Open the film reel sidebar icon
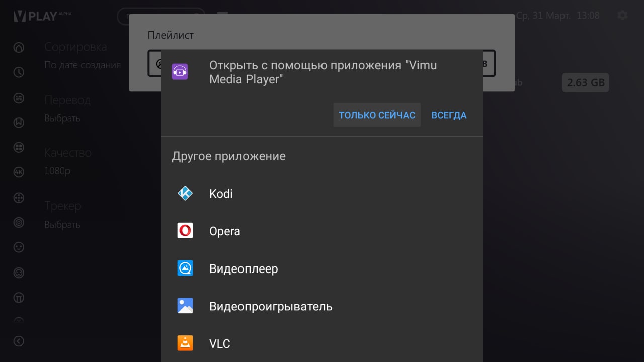Image resolution: width=644 pixels, height=362 pixels. (19, 198)
